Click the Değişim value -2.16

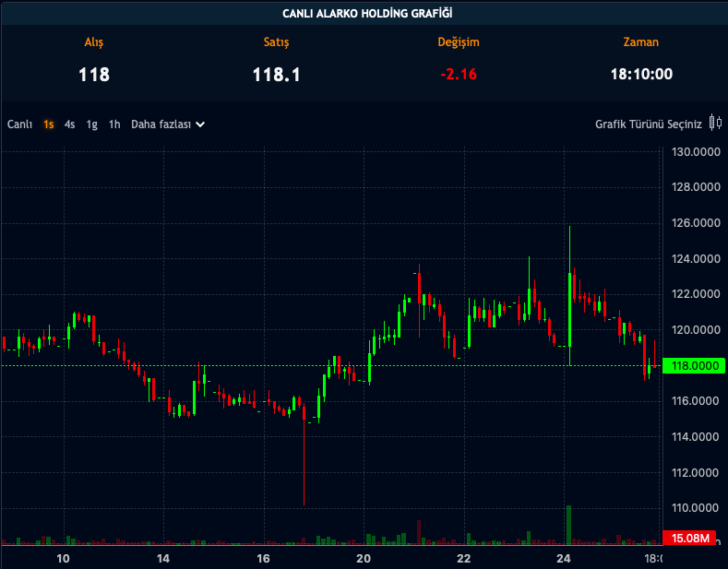coord(459,75)
